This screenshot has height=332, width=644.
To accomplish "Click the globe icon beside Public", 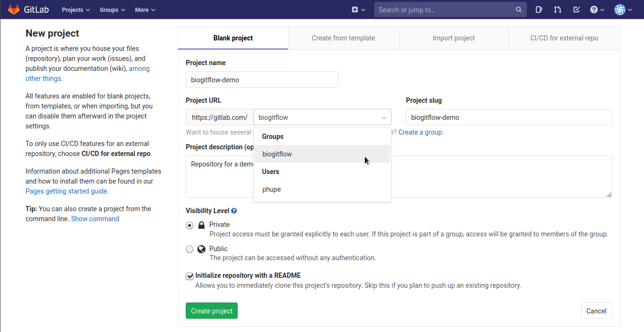I will [x=201, y=249].
